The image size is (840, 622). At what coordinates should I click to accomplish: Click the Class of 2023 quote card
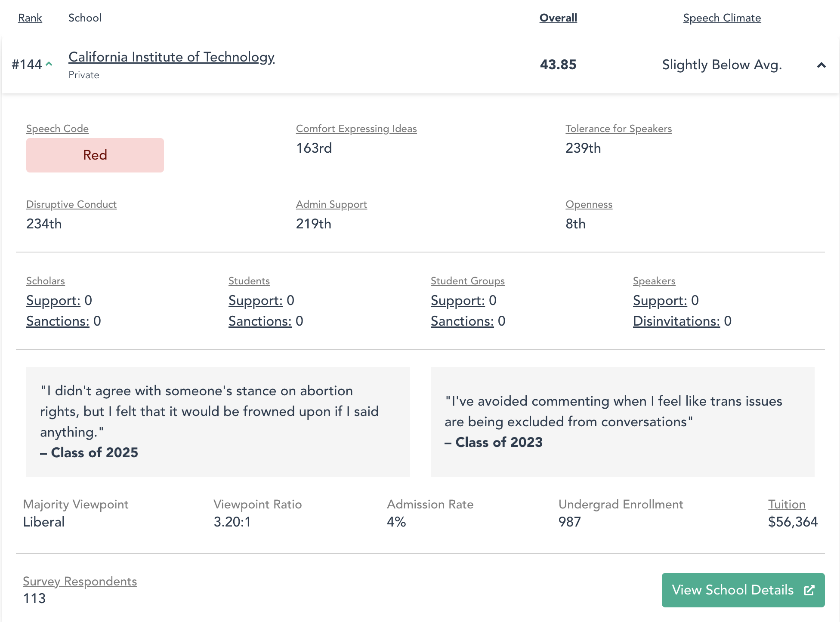click(x=623, y=422)
